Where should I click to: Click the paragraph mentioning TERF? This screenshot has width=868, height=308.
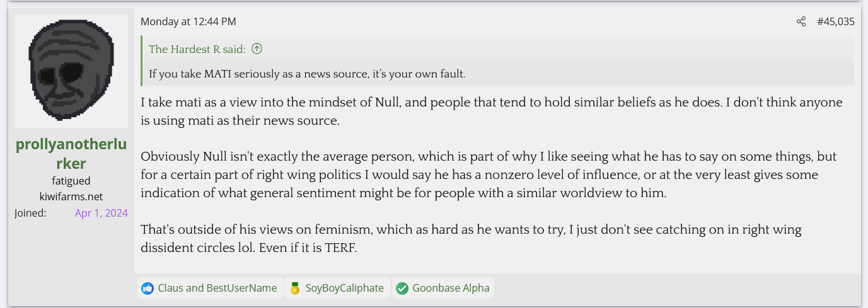click(x=470, y=239)
